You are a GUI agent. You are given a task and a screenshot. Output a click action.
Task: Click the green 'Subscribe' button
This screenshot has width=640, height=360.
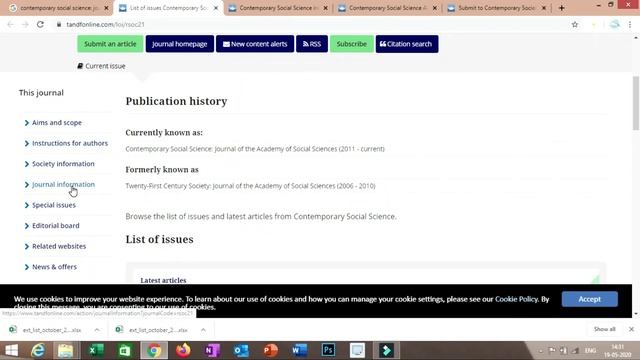point(351,44)
